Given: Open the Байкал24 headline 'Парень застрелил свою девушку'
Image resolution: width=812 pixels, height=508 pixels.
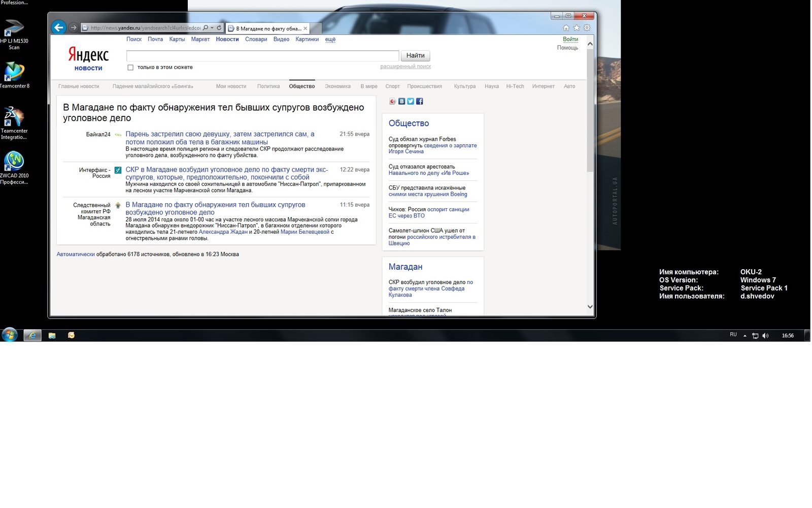Looking at the screenshot, I should (220, 138).
